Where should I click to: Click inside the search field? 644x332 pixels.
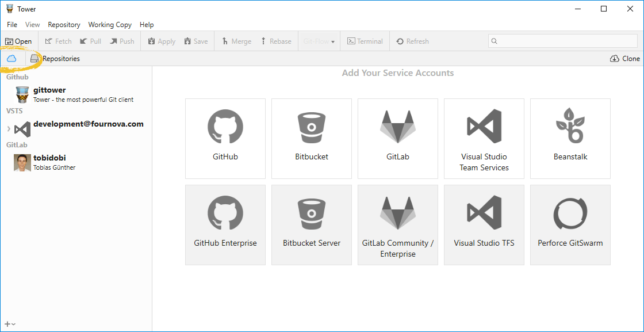[563, 41]
